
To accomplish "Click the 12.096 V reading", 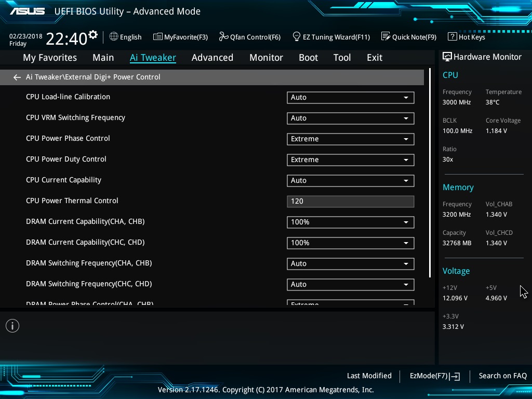I will point(455,298).
